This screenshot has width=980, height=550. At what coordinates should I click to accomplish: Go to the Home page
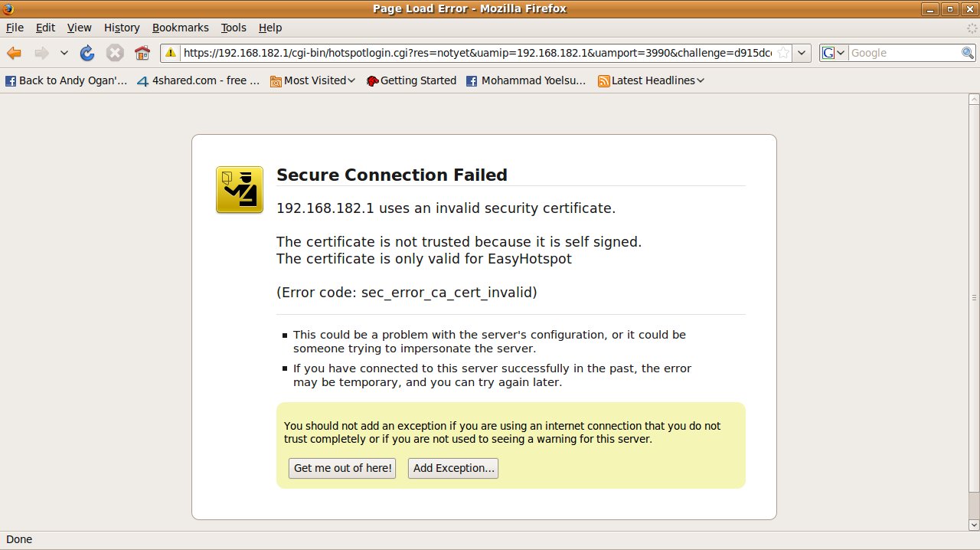click(142, 53)
